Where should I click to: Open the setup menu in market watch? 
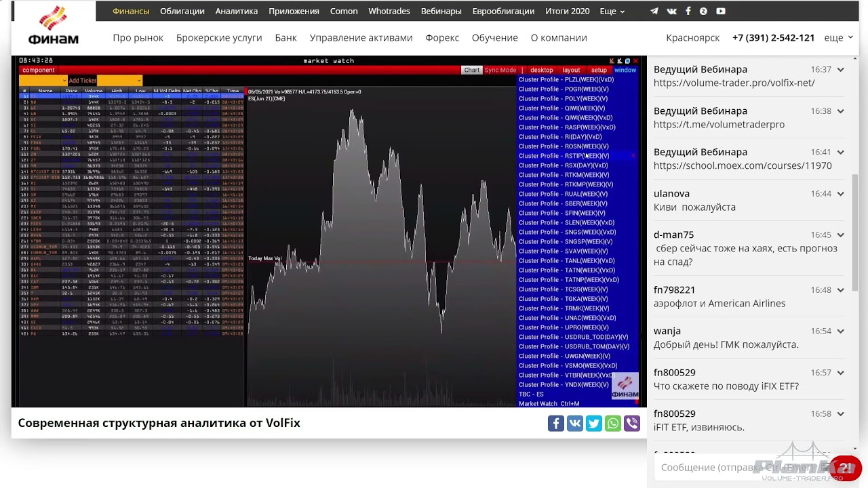[x=599, y=70]
